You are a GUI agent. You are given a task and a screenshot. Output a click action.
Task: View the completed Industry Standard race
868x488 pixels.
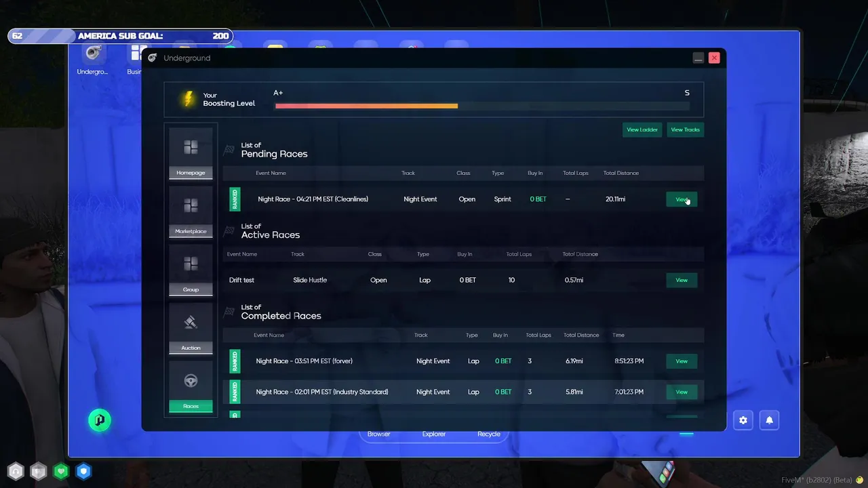[x=682, y=392]
